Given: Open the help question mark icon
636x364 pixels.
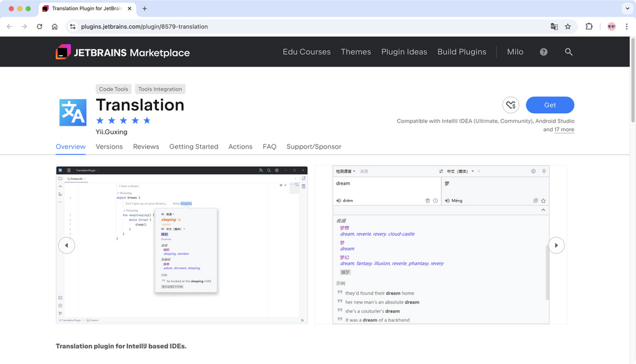Looking at the screenshot, I should point(543,52).
